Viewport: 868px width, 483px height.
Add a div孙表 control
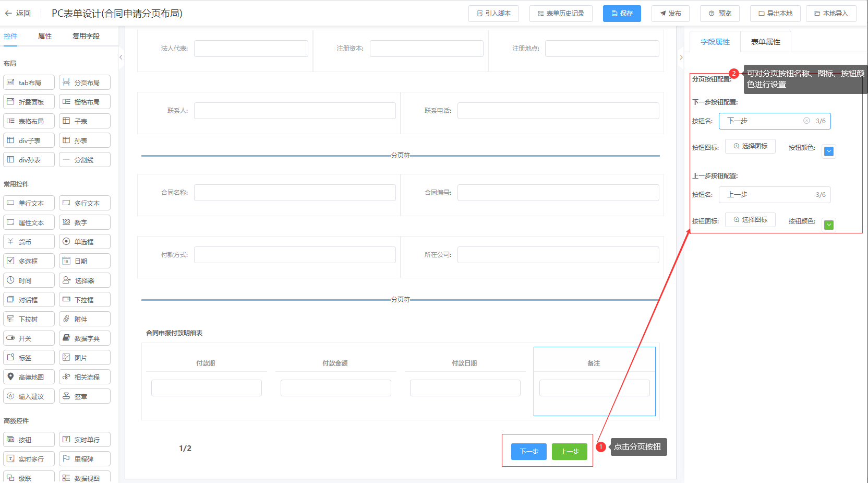coord(29,160)
